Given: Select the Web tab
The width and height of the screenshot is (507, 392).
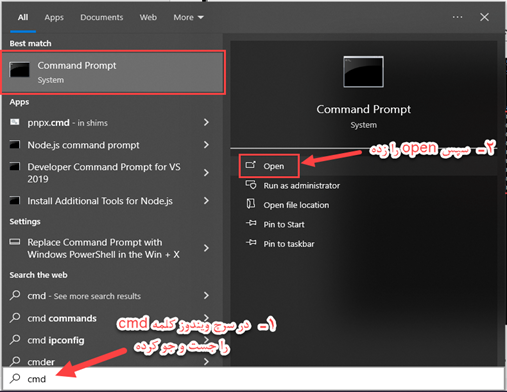Looking at the screenshot, I should (x=148, y=17).
